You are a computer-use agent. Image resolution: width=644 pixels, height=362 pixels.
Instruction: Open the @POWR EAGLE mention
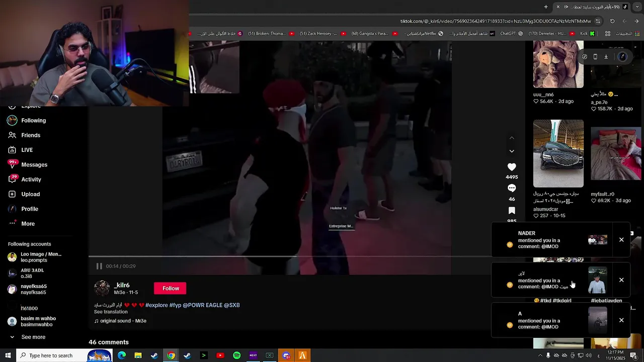(x=202, y=305)
